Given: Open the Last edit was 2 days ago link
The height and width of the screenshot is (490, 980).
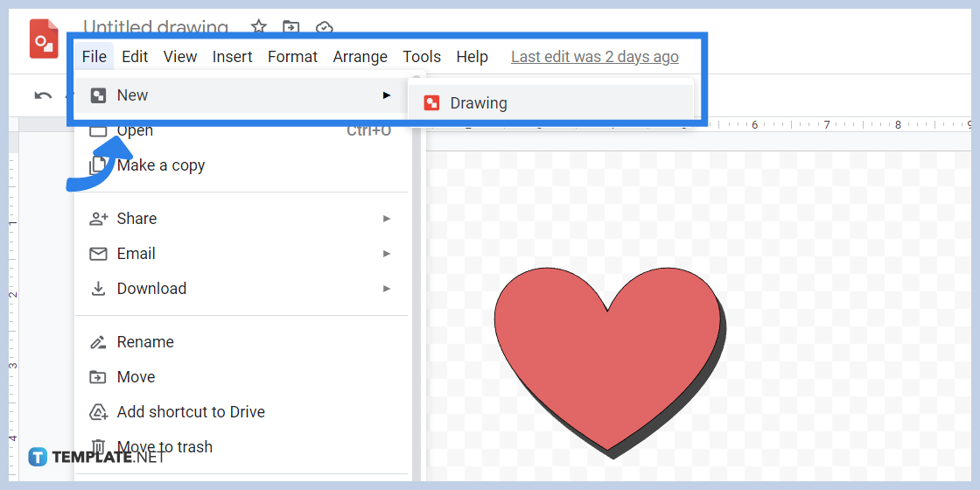Looking at the screenshot, I should pyautogui.click(x=594, y=57).
